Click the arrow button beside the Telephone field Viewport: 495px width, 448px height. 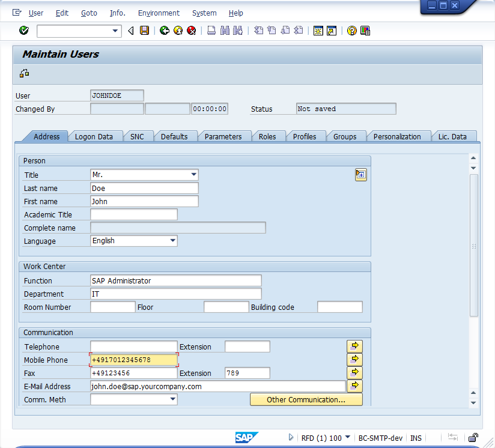tap(354, 347)
